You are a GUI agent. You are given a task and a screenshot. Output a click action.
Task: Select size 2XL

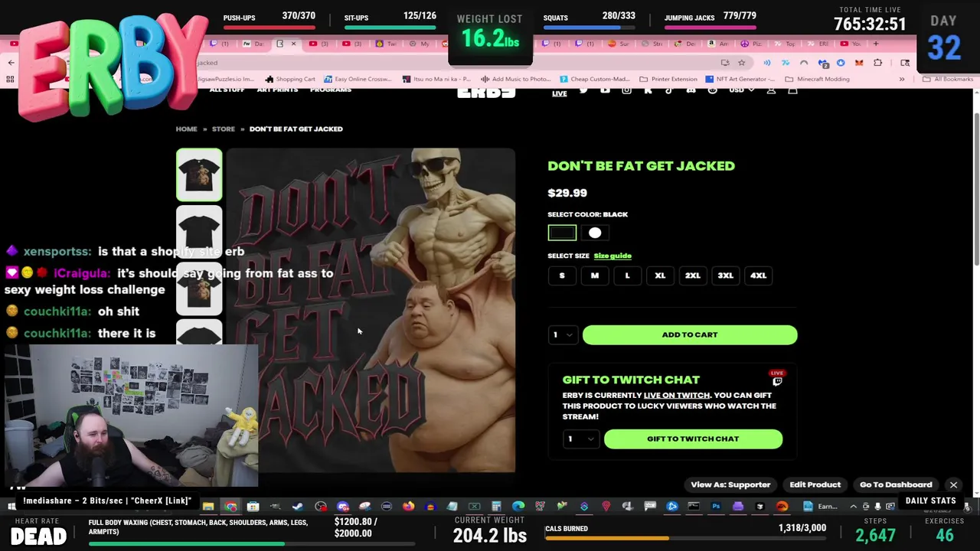(692, 275)
